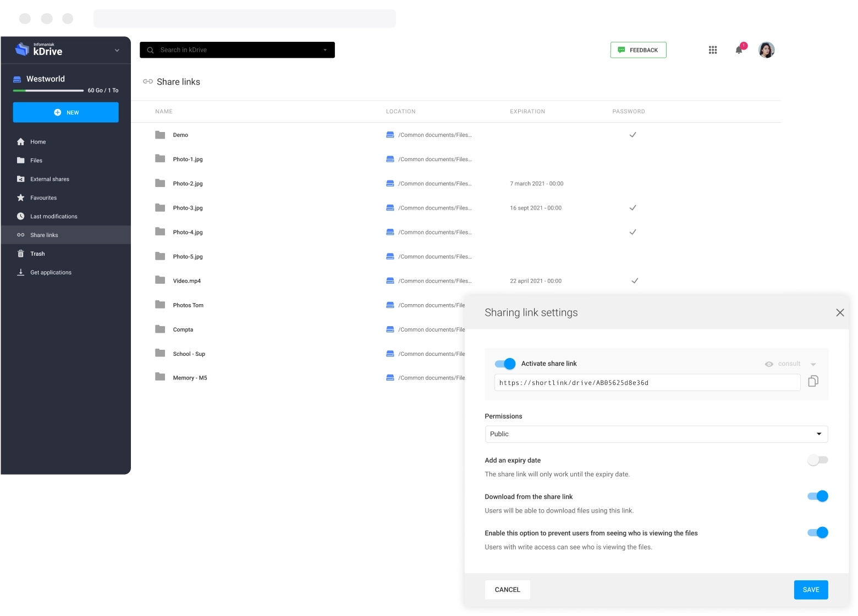Image resolution: width=858 pixels, height=616 pixels.
Task: Open Get applications in the sidebar
Action: [66, 272]
